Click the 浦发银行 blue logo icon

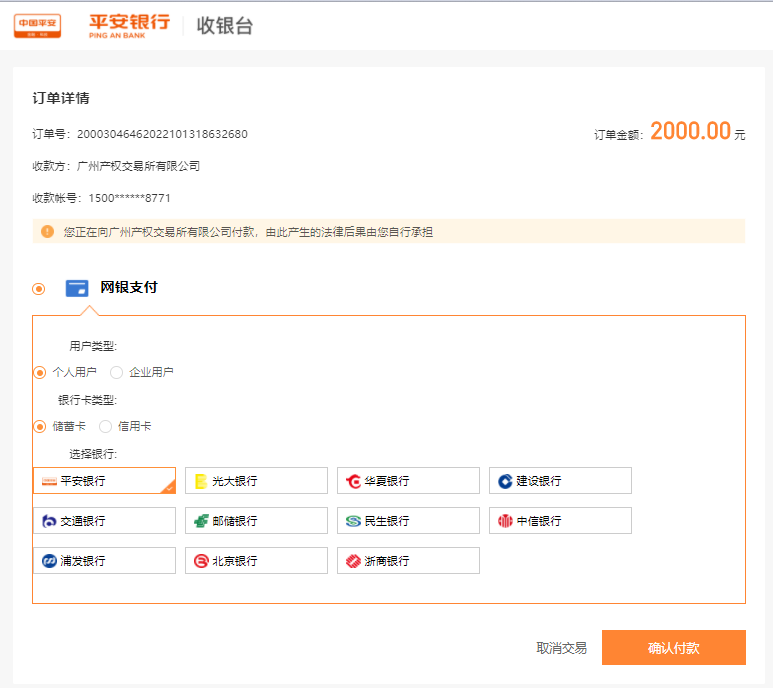49,561
